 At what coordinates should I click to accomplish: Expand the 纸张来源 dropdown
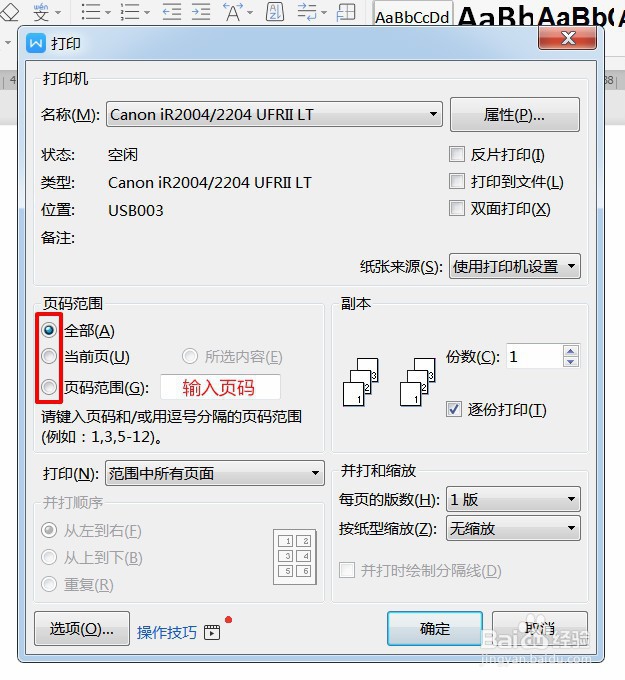coord(514,266)
